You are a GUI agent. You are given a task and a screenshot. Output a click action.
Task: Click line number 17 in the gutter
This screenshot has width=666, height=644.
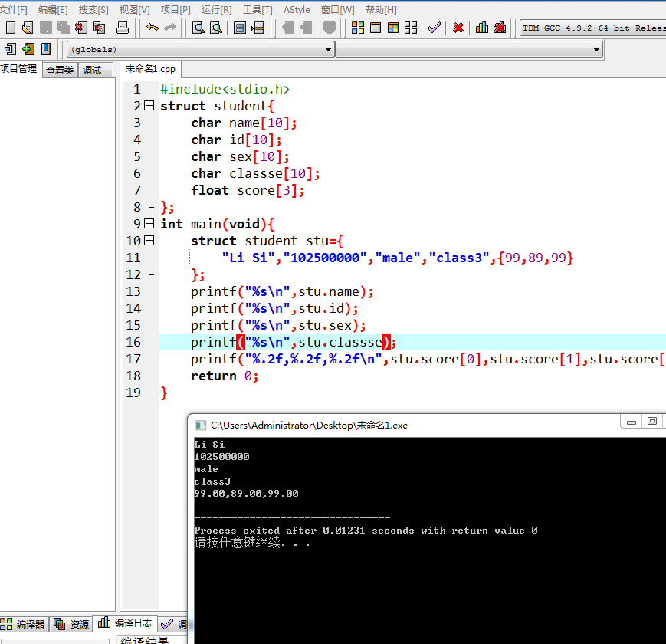pos(133,359)
